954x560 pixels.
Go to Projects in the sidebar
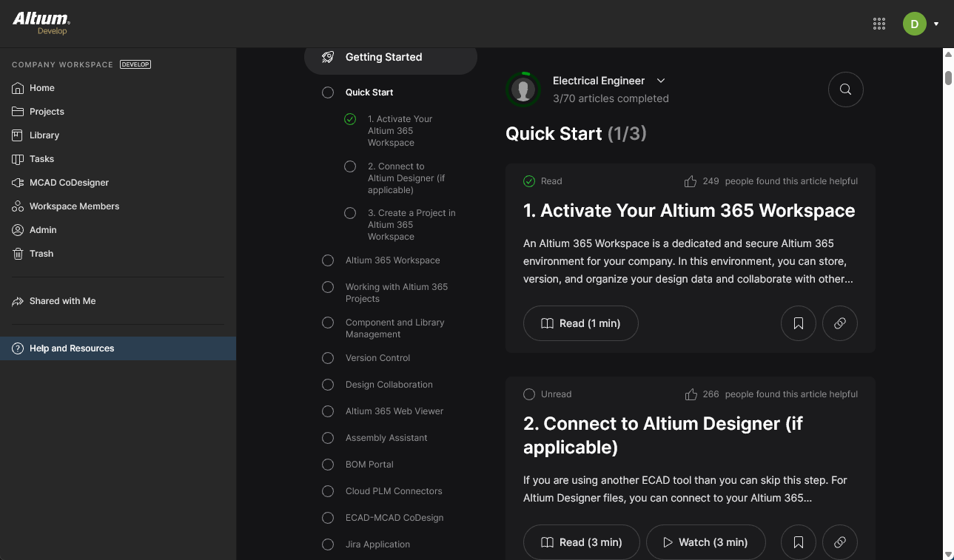(x=47, y=112)
